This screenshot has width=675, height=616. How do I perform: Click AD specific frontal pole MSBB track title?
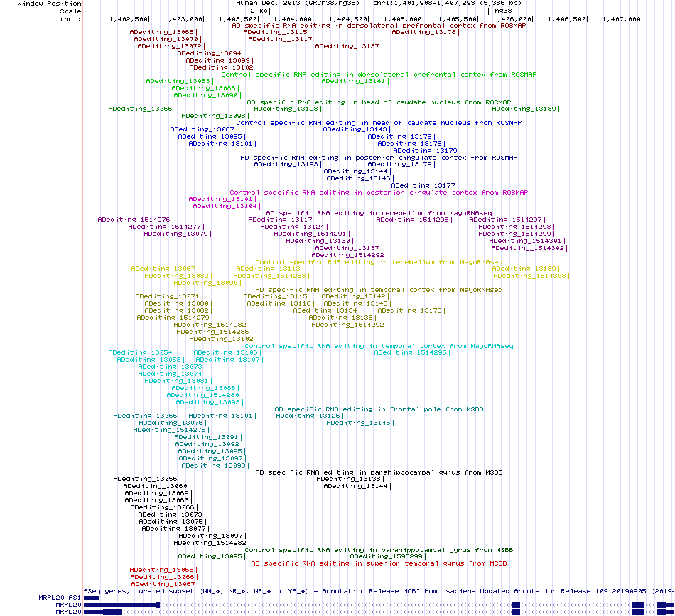tap(379, 409)
